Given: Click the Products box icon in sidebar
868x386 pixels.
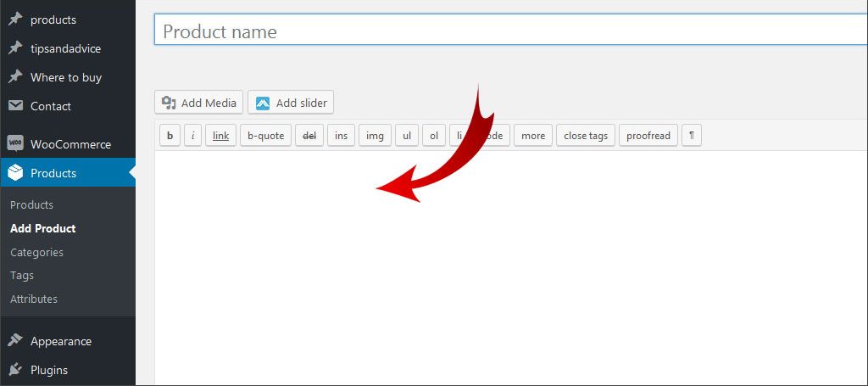Looking at the screenshot, I should 14,173.
